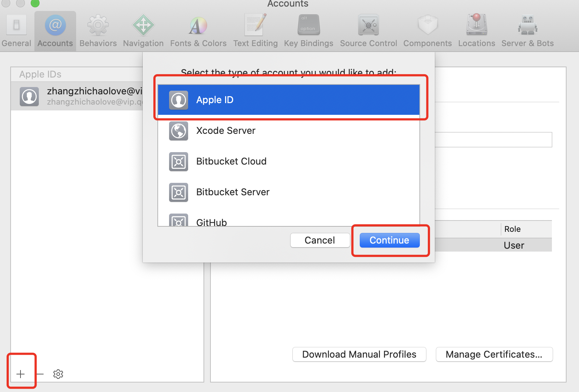Select Apple ID account type label

(215, 100)
